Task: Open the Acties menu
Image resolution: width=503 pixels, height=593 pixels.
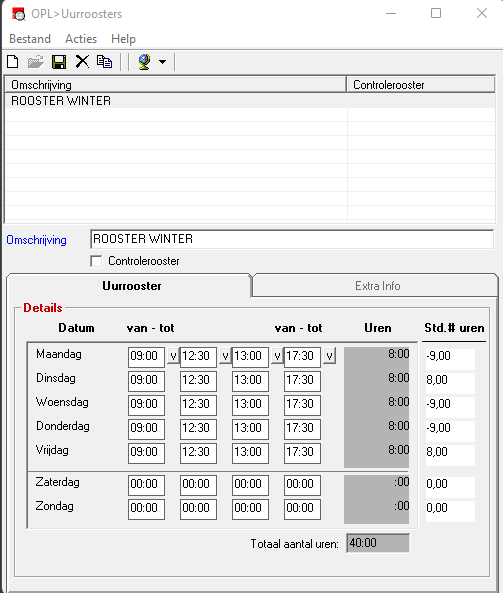Action: coord(81,39)
